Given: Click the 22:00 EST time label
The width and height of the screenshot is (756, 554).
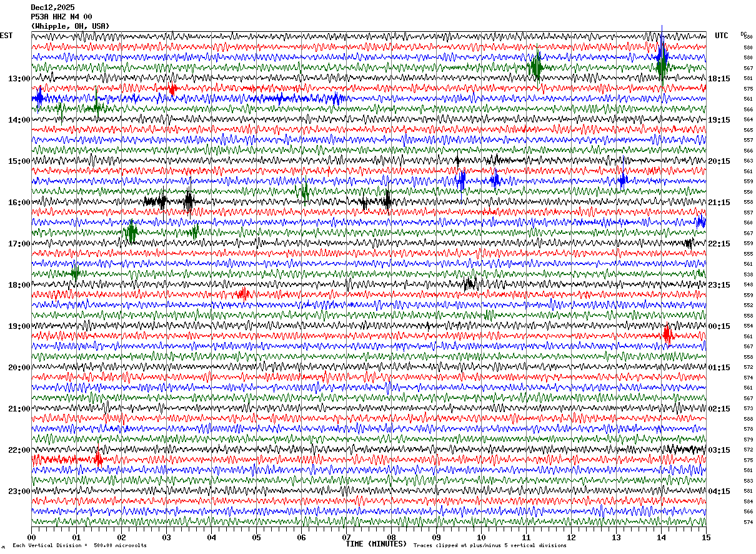Looking at the screenshot, I should point(19,450).
